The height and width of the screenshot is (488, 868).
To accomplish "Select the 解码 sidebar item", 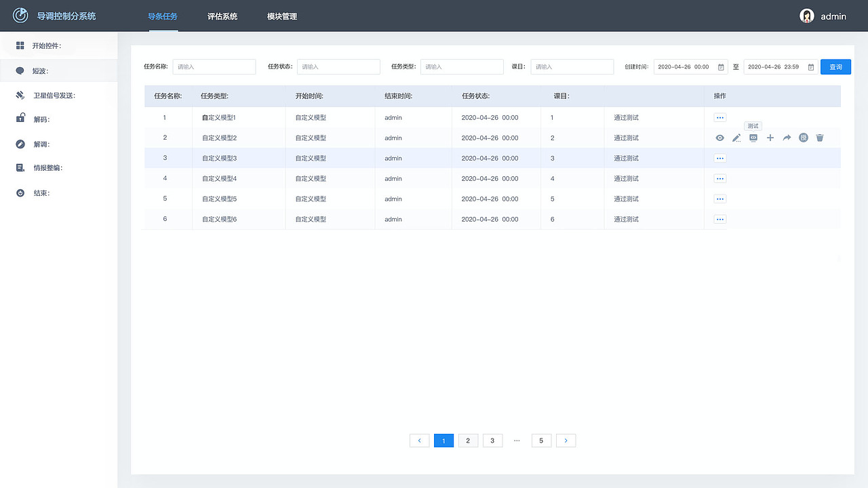I will (x=59, y=119).
